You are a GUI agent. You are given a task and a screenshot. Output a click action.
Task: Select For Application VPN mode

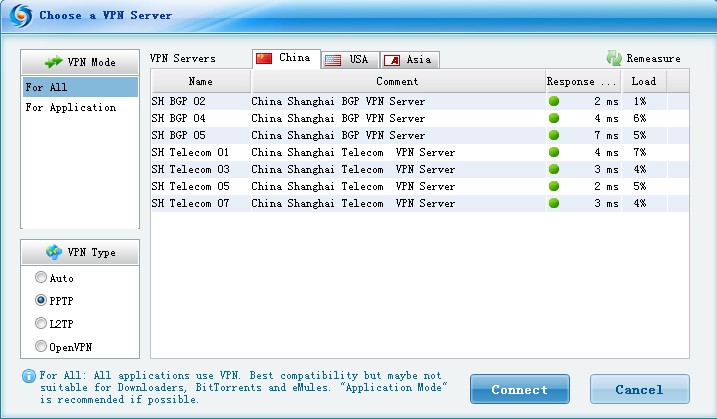[80, 107]
